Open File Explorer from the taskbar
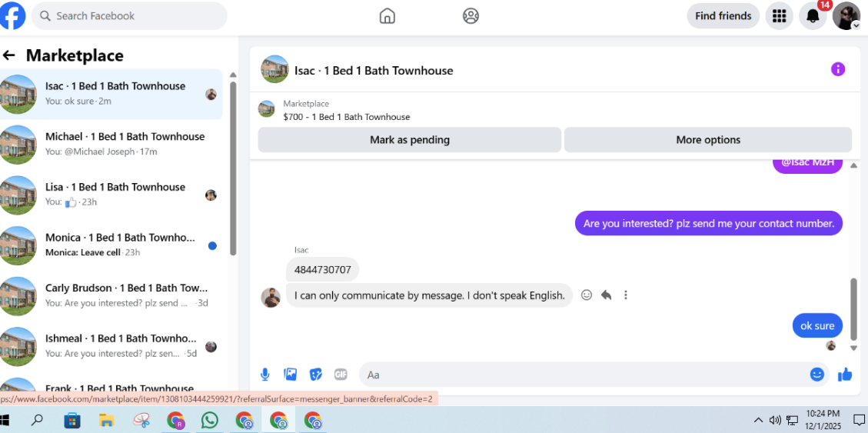Image resolution: width=868 pixels, height=433 pixels. pos(106,421)
